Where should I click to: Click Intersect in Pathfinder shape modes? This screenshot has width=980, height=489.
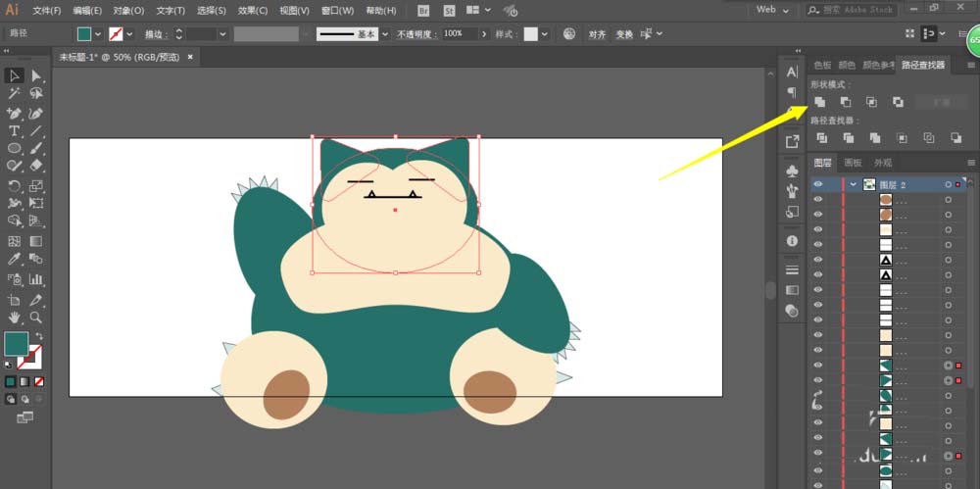click(x=872, y=102)
